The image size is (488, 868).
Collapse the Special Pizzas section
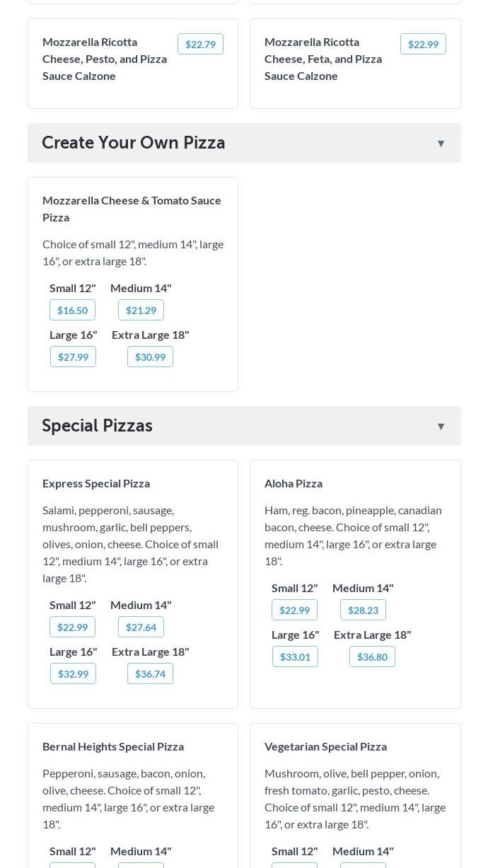[x=440, y=427]
